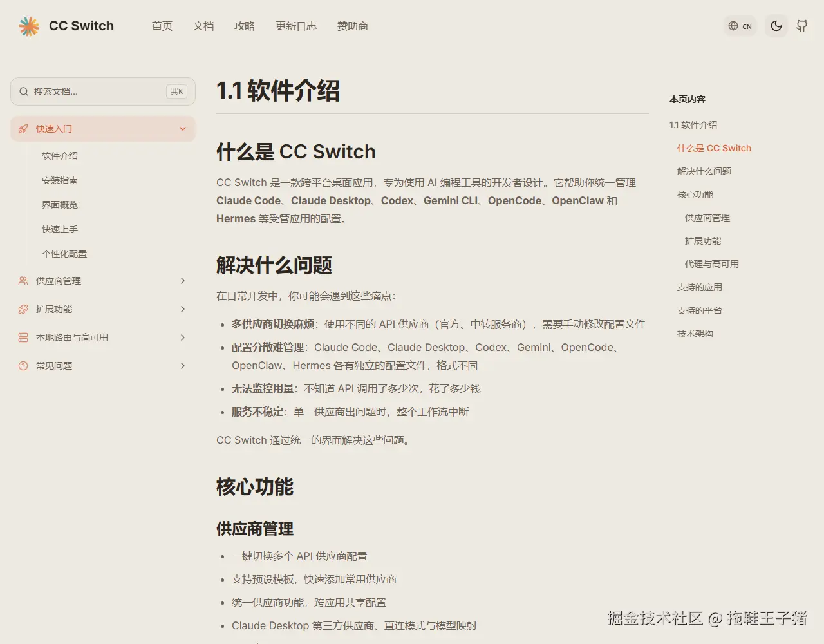Click the 统一供应商功能 bullet line
The height and width of the screenshot is (644, 824).
coord(309,602)
